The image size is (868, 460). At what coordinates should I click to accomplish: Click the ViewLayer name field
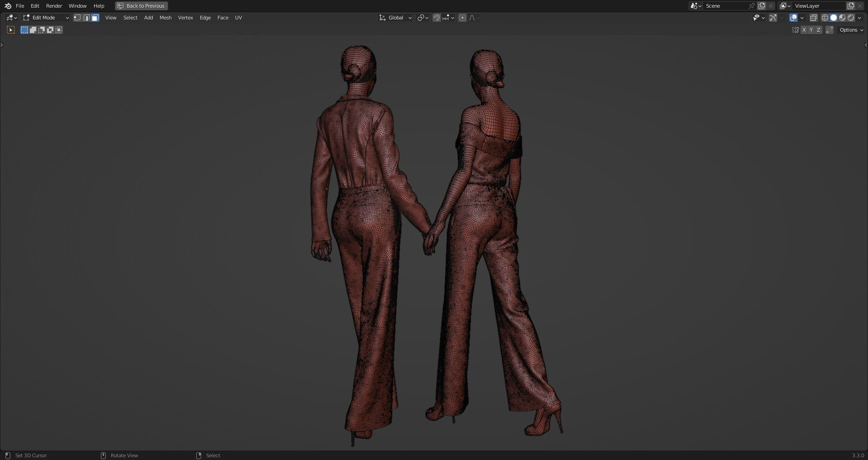[819, 6]
